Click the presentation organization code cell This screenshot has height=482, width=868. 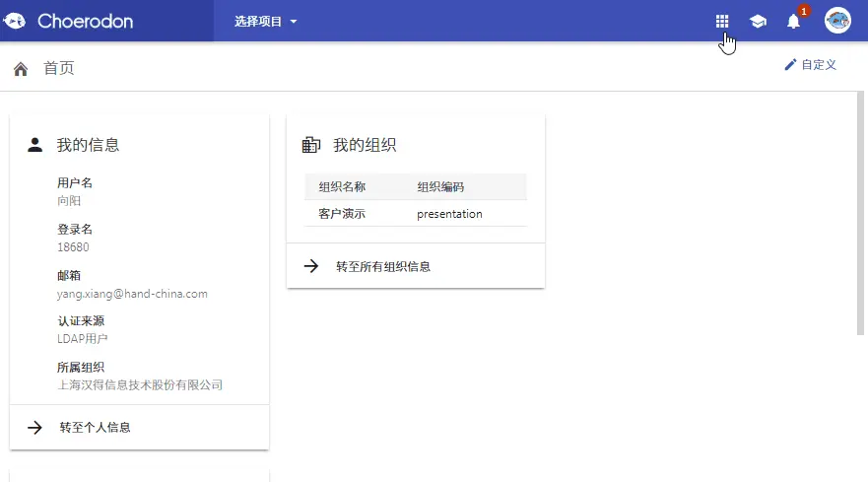tap(449, 214)
